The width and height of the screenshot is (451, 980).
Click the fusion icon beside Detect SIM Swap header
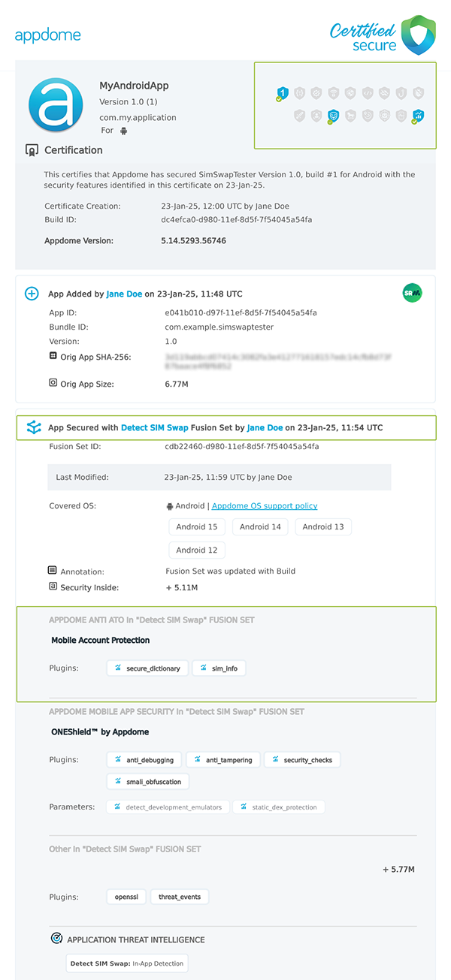[32, 427]
